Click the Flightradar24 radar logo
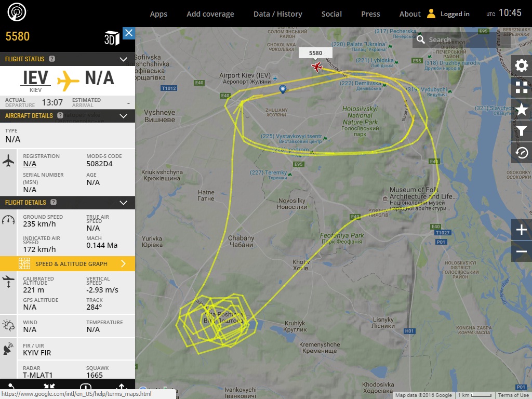Screen dimensions: 532x399 [17, 12]
